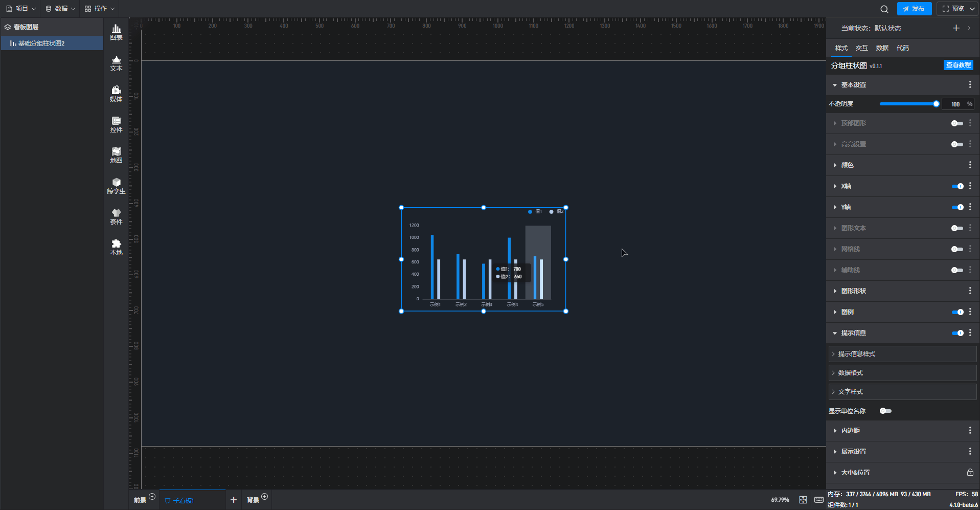This screenshot has width=980, height=510.
Task: Switch to the 交互 tab
Action: [861, 48]
